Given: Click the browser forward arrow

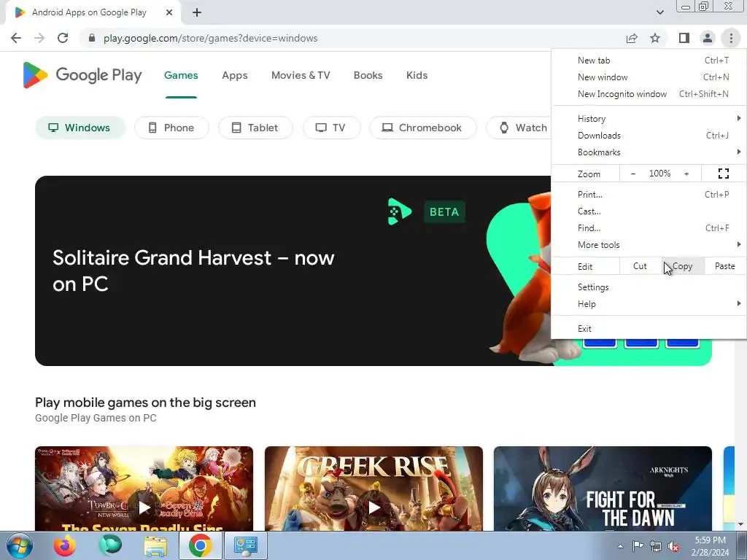Looking at the screenshot, I should click(x=39, y=38).
